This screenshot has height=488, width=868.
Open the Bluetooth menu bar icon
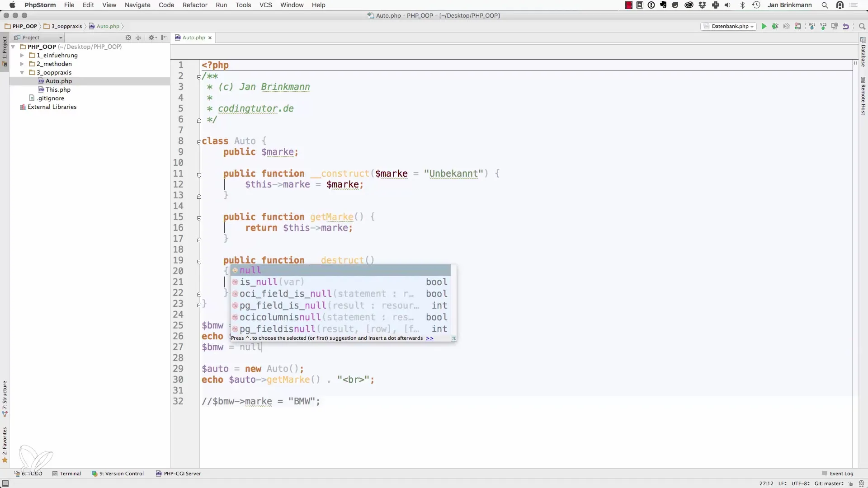pyautogui.click(x=742, y=5)
